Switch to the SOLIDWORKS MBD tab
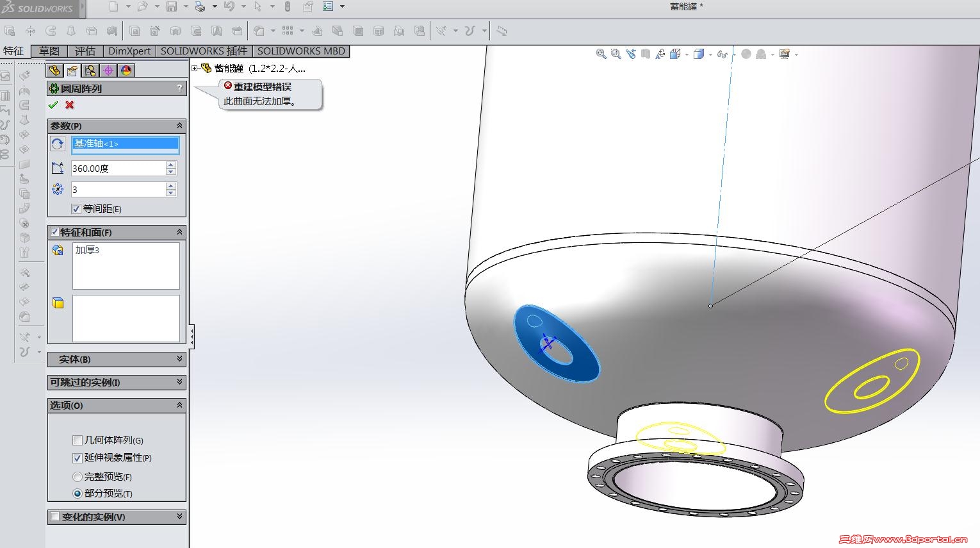 [x=301, y=51]
